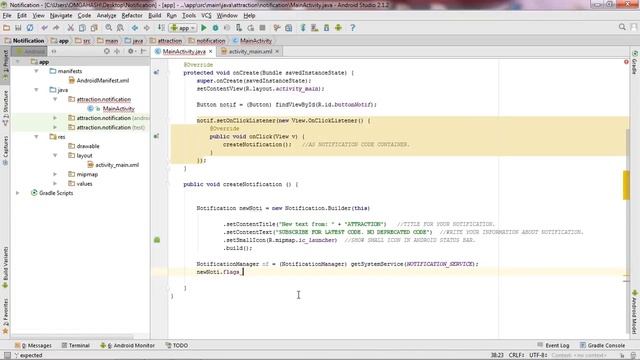Open the Refactor menu
The width and height of the screenshot is (640, 360).
coord(132,16)
